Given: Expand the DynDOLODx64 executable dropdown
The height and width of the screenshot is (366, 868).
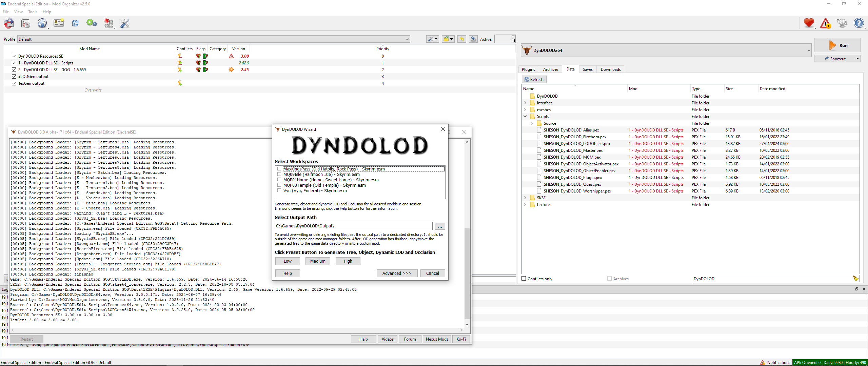Looking at the screenshot, I should [809, 50].
